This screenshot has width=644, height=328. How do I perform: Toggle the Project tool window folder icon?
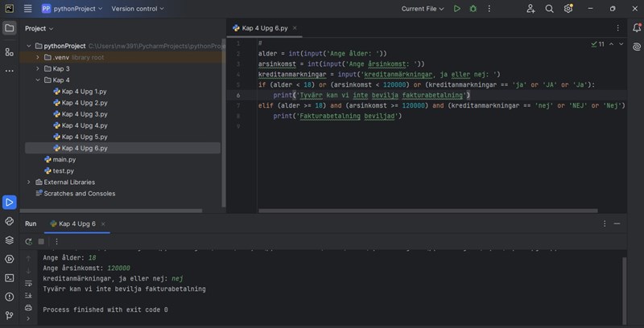click(9, 28)
